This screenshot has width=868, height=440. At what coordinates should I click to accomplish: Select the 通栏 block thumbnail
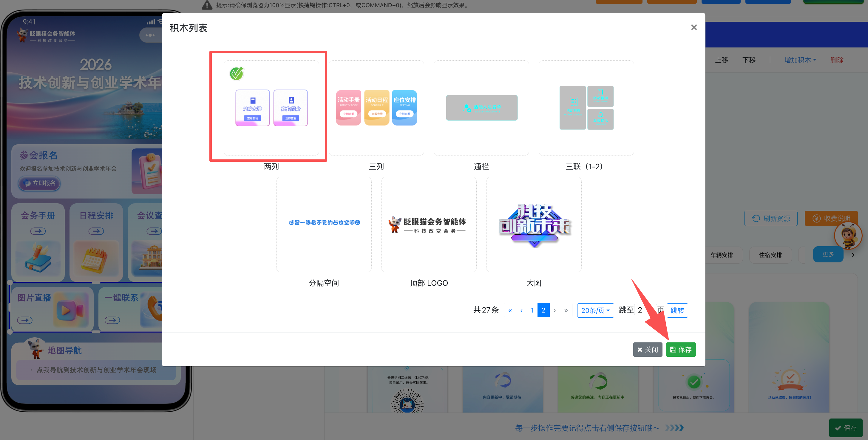coord(481,108)
